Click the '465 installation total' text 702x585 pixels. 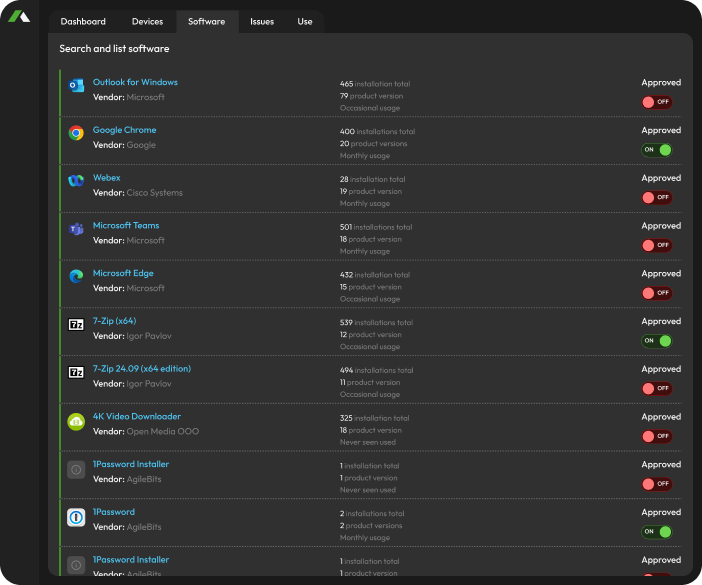[x=375, y=84]
